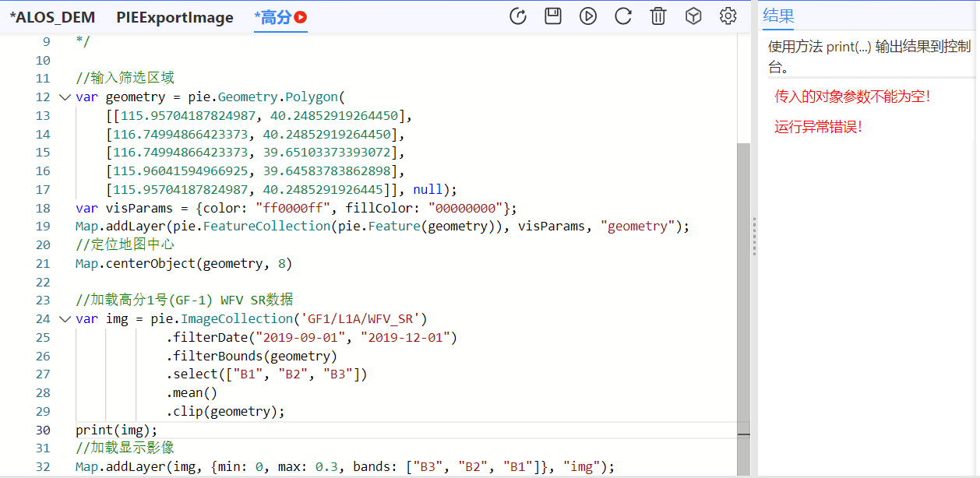The image size is (980, 478).
Task: Open the Share export icon
Action: [x=518, y=16]
